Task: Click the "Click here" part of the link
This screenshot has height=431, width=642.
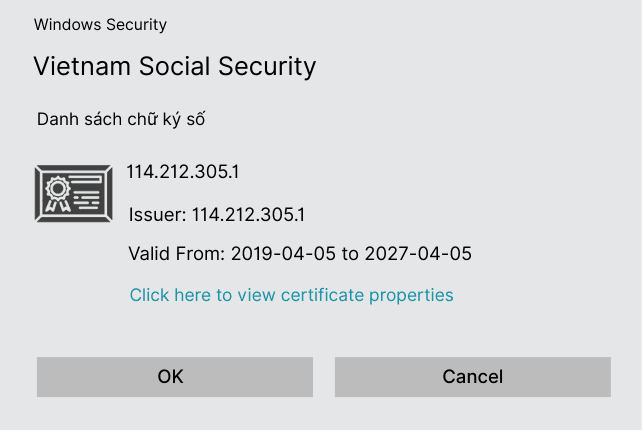Action: click(170, 295)
